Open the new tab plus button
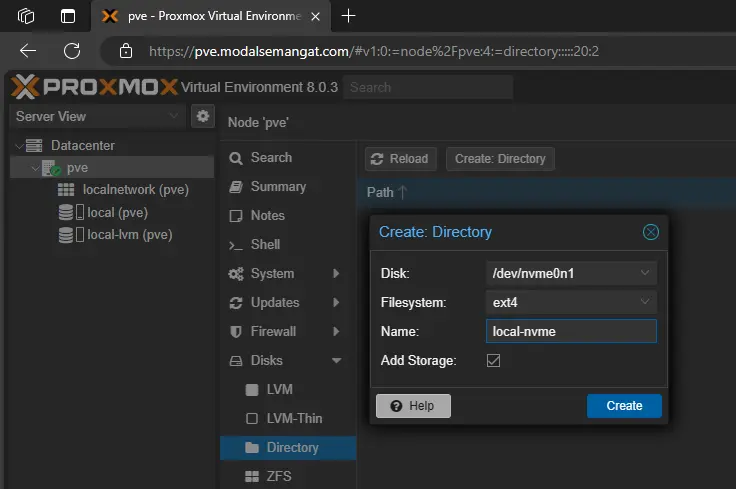The width and height of the screenshot is (736, 489). click(348, 16)
